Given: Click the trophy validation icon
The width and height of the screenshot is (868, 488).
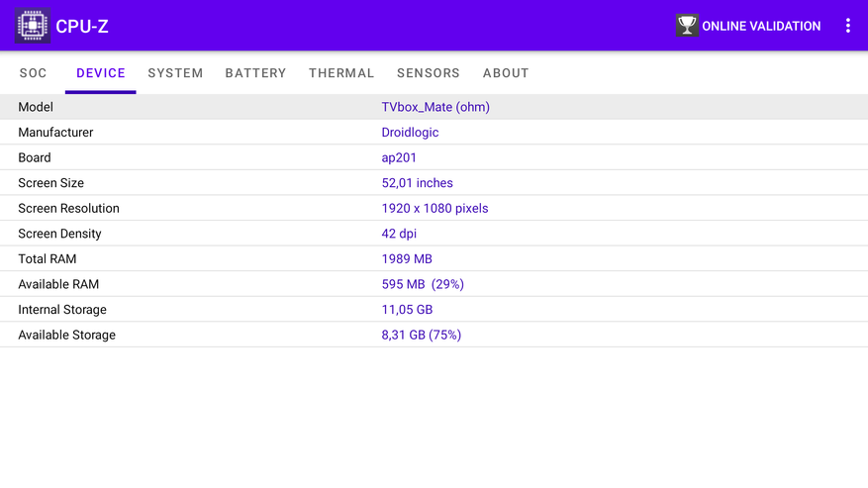Looking at the screenshot, I should coord(687,26).
